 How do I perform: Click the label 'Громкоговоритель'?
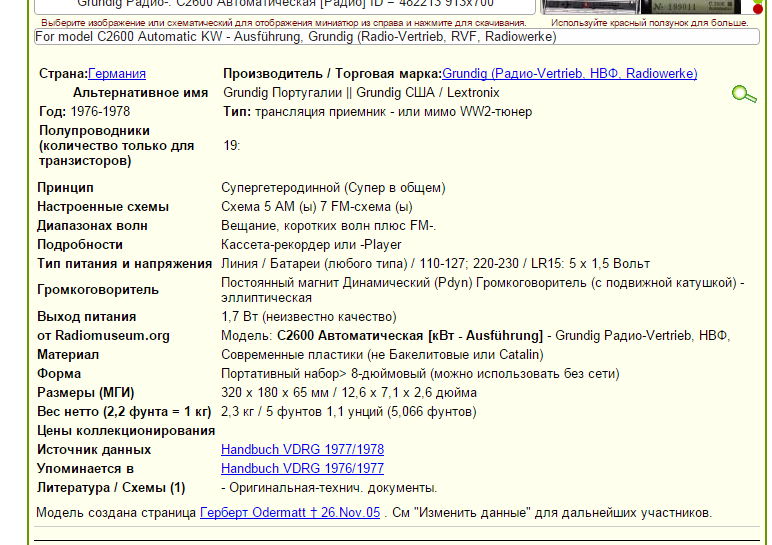pyautogui.click(x=98, y=290)
